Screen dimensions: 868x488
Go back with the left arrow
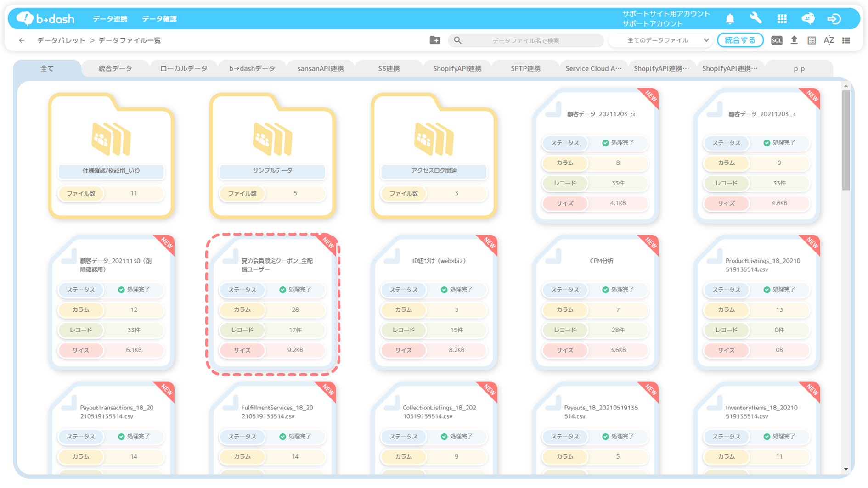22,40
